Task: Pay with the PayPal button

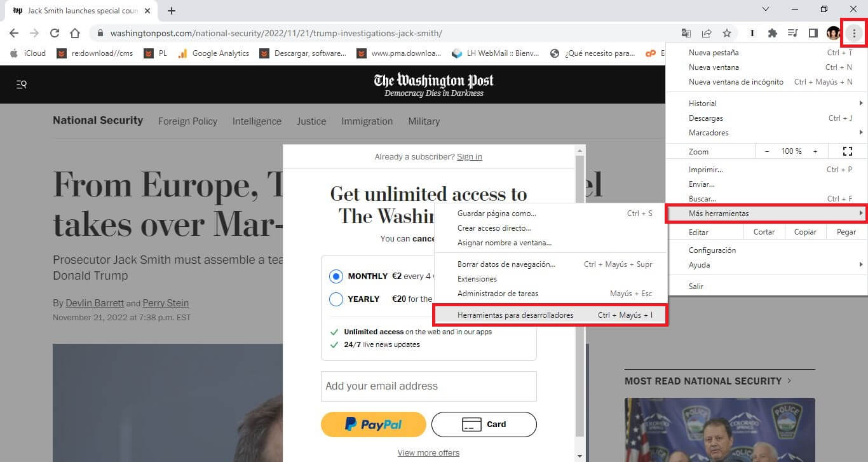Action: point(373,425)
